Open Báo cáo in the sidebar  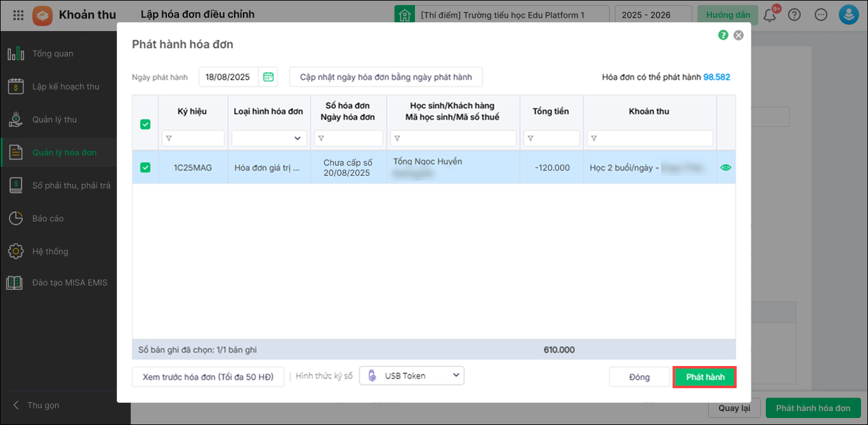(48, 218)
